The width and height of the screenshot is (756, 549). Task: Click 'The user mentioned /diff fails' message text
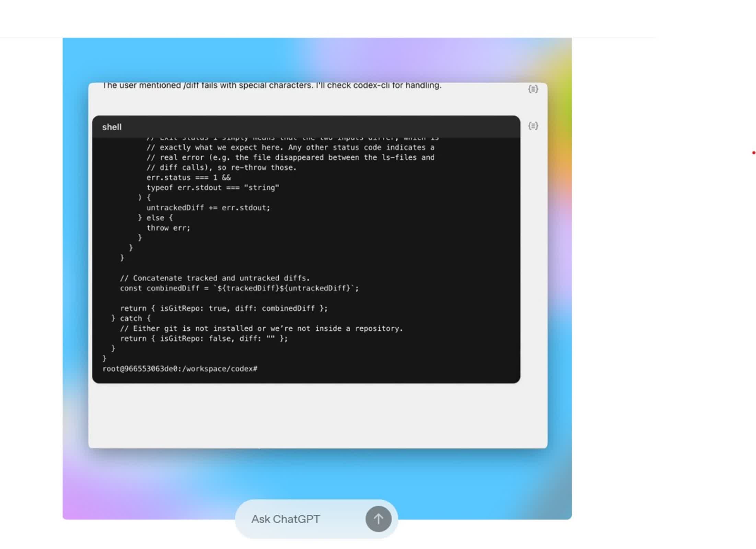click(x=272, y=85)
